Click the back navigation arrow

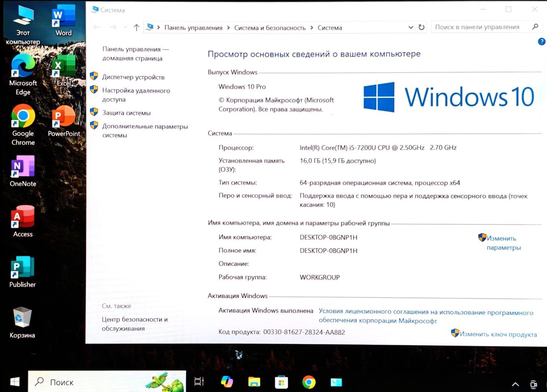[96, 27]
